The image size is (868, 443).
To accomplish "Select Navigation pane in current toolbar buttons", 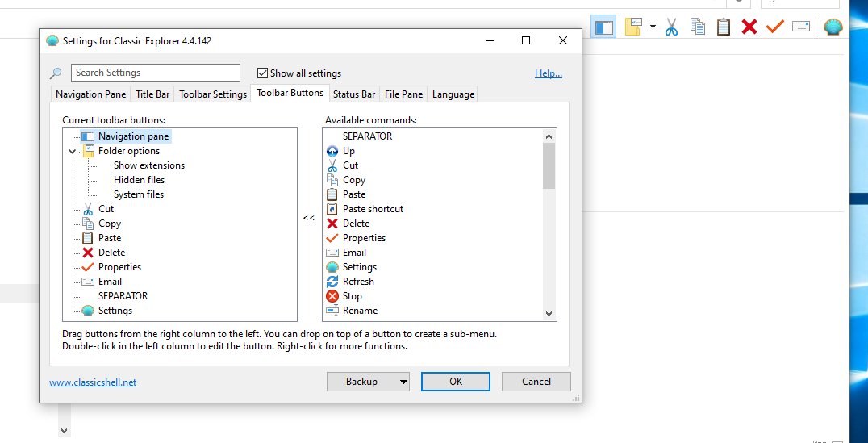I will [133, 136].
